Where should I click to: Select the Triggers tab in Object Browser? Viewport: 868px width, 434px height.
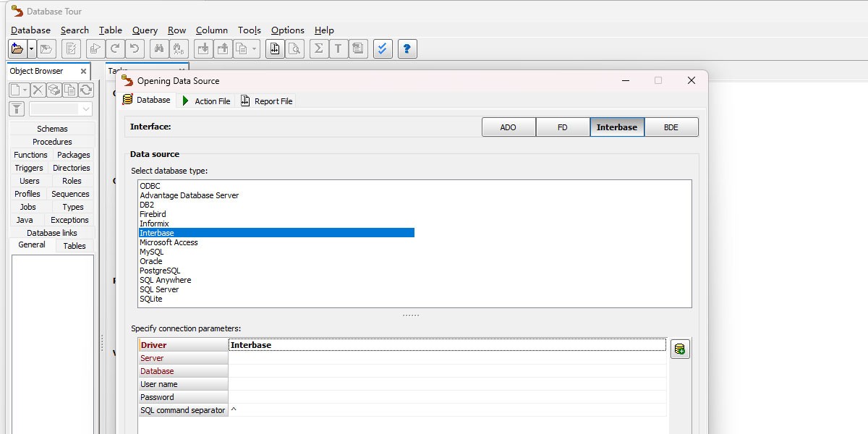[29, 168]
